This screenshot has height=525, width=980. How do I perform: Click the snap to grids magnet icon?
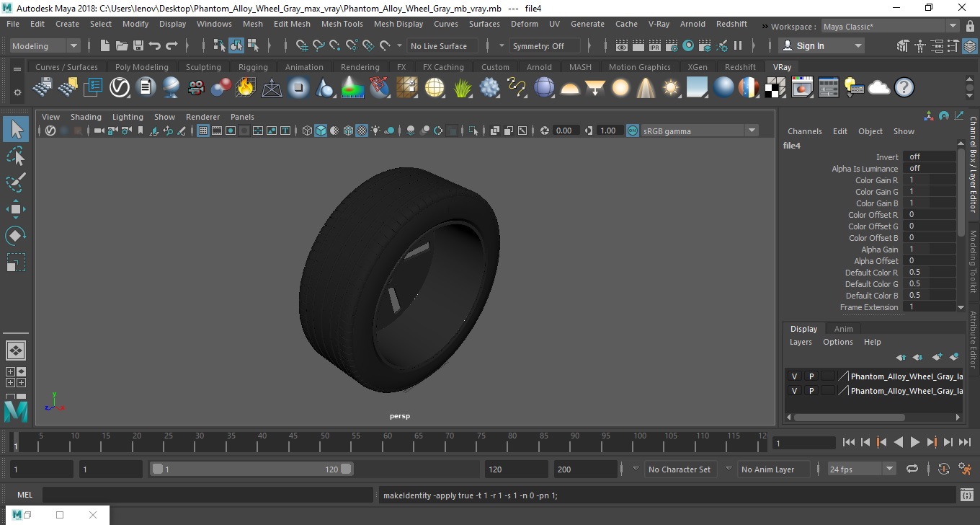(302, 45)
